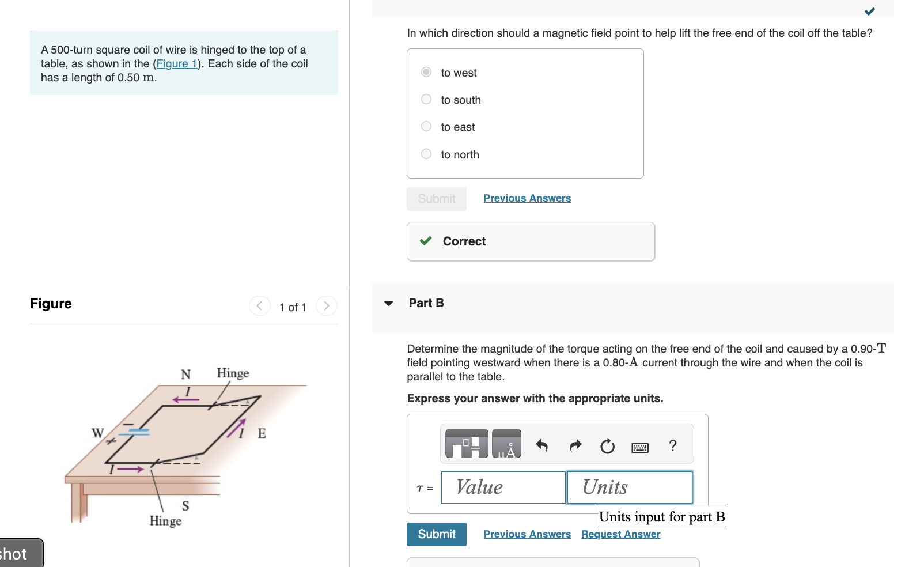Open the equation templates palette icon
Image resolution: width=924 pixels, height=567 pixels.
(465, 444)
